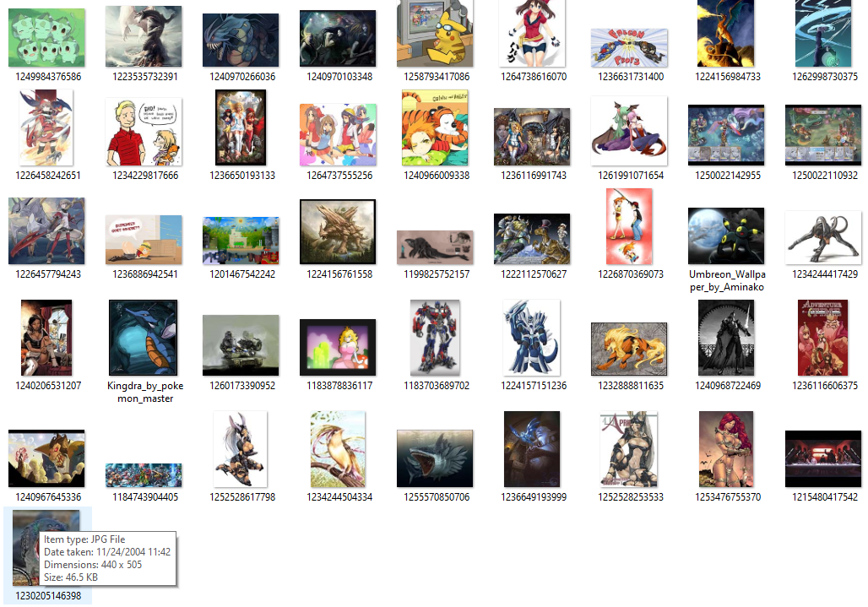Click the file name 1236886942541

145,274
